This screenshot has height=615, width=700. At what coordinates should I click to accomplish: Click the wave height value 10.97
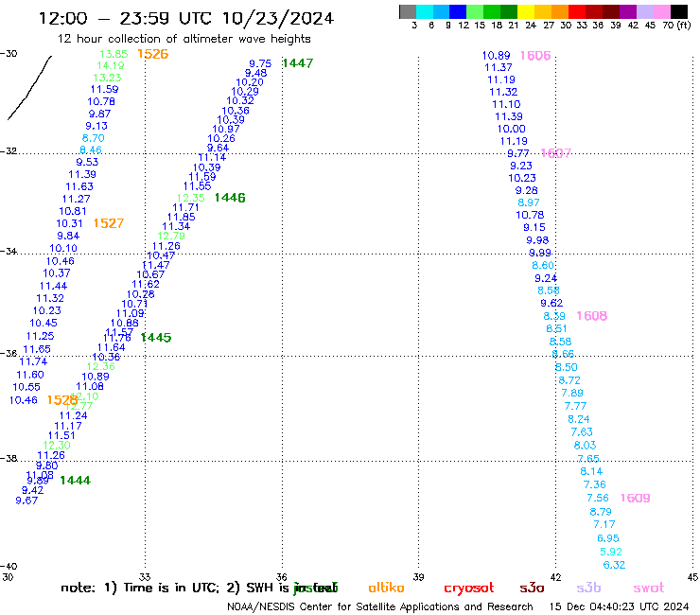(x=226, y=129)
